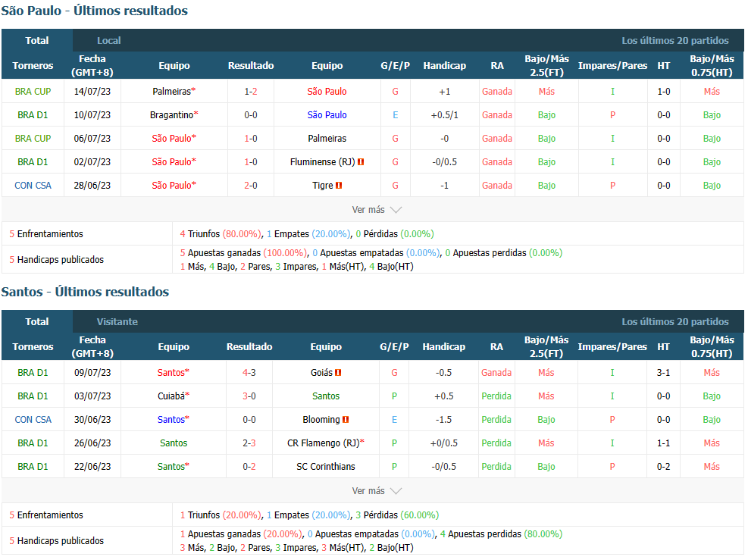Click Santos away team on 03/07/23 row

pos(326,396)
